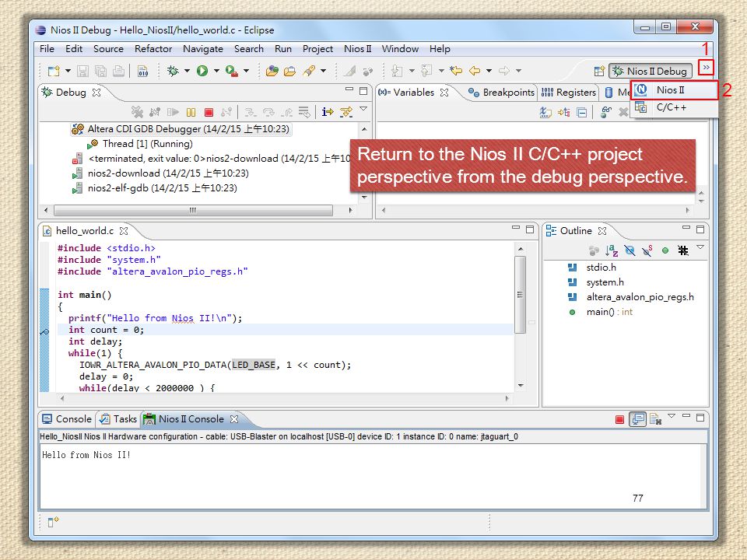Click the Nios II Debug perspective button
747x560 pixels.
click(x=651, y=71)
